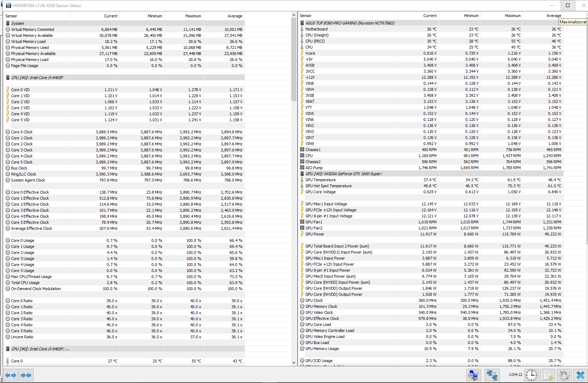Screen dimensions: 588x383
Task: Select the Average Effective Clock row label
Action: pos(32,228)
